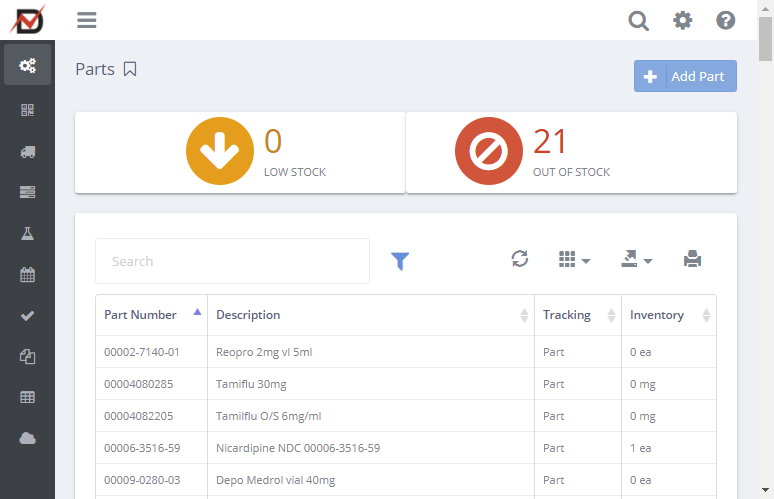
Task: Open the documents copy sidebar icon
Action: pos(28,356)
